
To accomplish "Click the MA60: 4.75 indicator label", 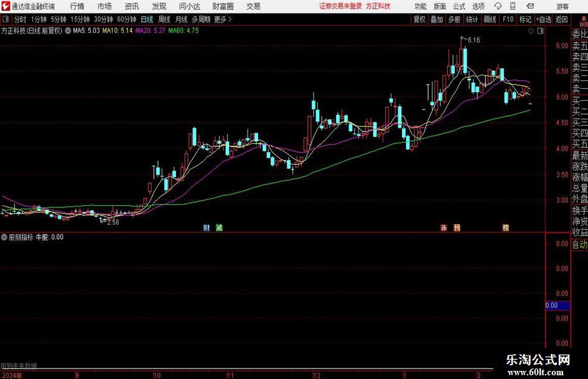I will tap(184, 30).
